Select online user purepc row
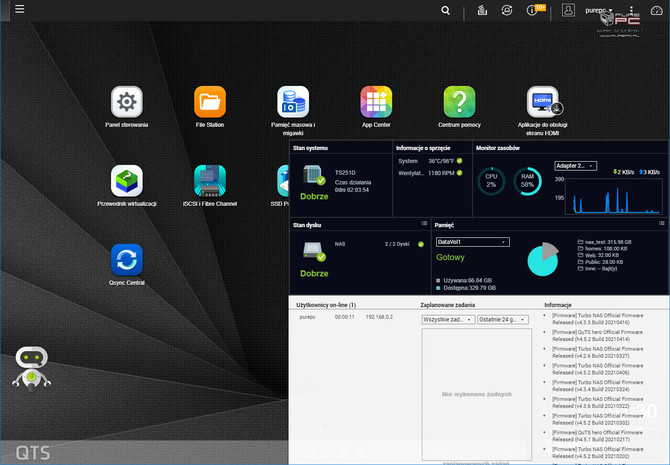This screenshot has height=465, width=670. click(x=346, y=317)
